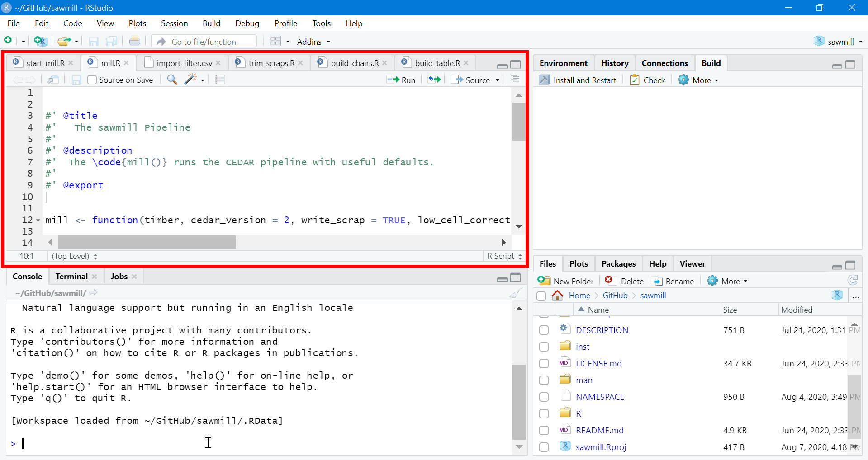Viewport: 868px width, 460px height.
Task: Toggle Source on Save checkbox
Action: click(92, 80)
